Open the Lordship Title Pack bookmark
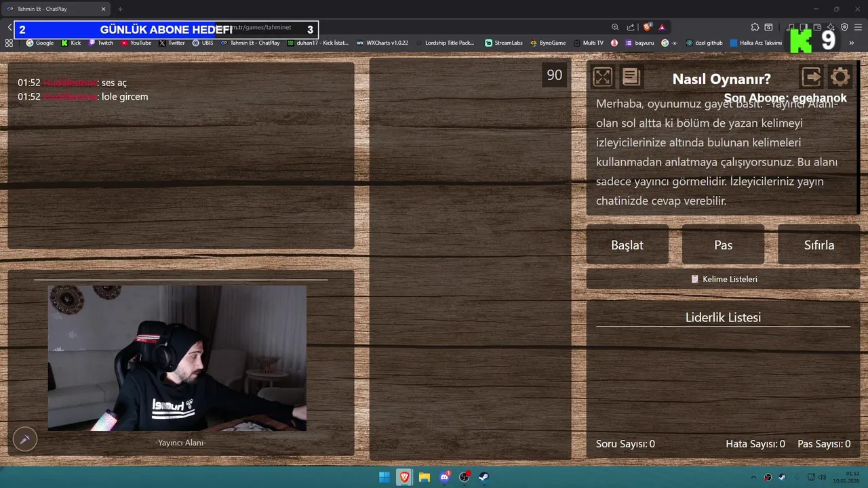Image resolution: width=868 pixels, height=488 pixels. tap(445, 43)
